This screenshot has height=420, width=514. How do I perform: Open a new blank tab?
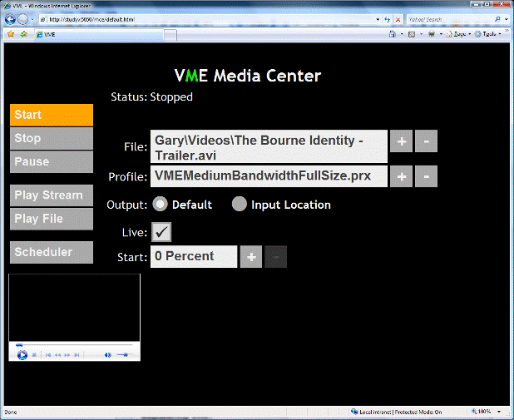(x=171, y=35)
